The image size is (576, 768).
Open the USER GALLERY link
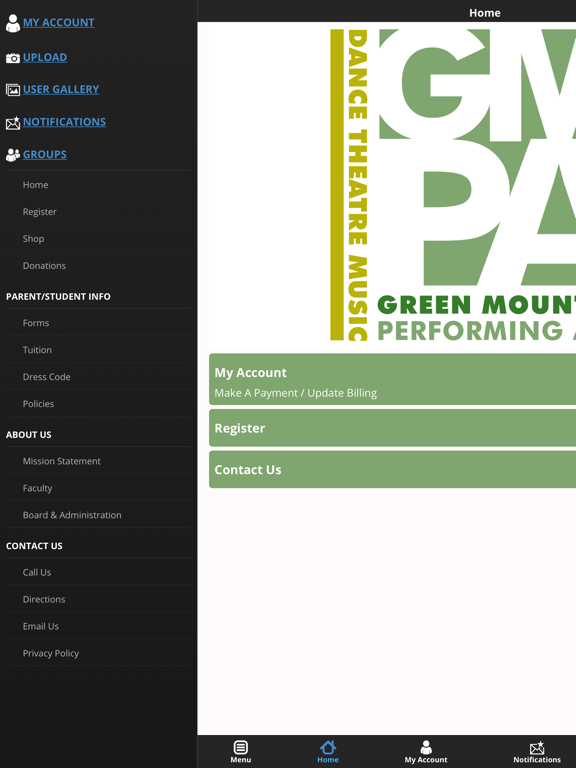click(x=61, y=89)
